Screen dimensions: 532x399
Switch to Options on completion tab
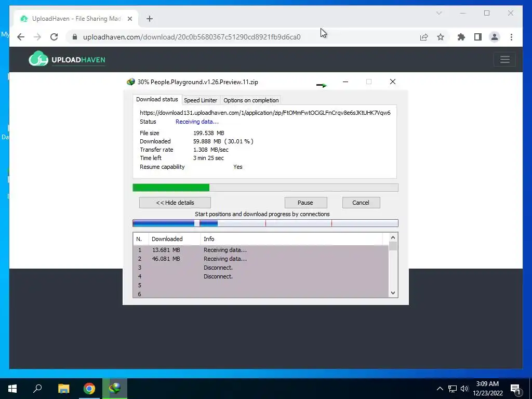pyautogui.click(x=251, y=100)
